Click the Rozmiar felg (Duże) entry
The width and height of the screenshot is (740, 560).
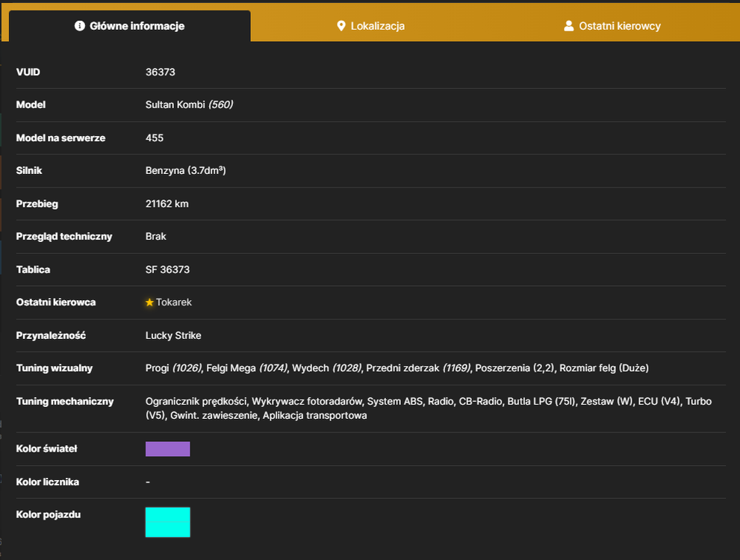point(604,368)
